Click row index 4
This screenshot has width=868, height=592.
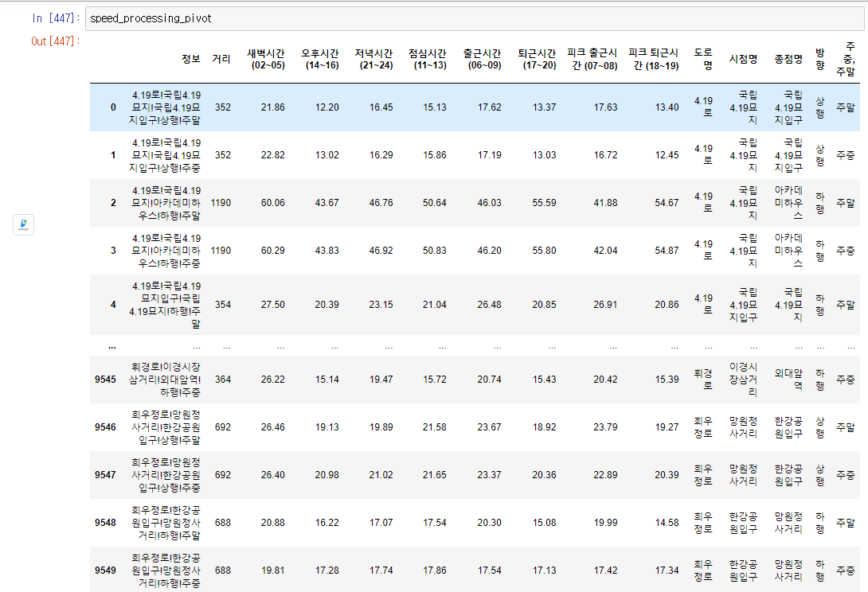pos(114,304)
